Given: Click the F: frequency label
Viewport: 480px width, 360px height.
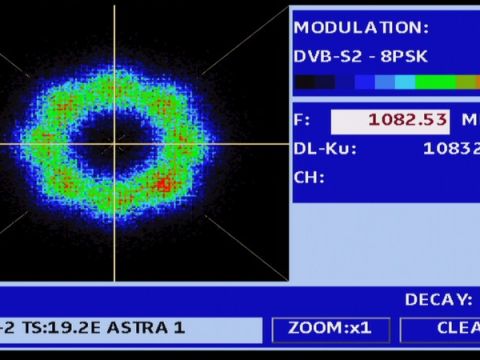Looking at the screenshot, I should pyautogui.click(x=302, y=120).
